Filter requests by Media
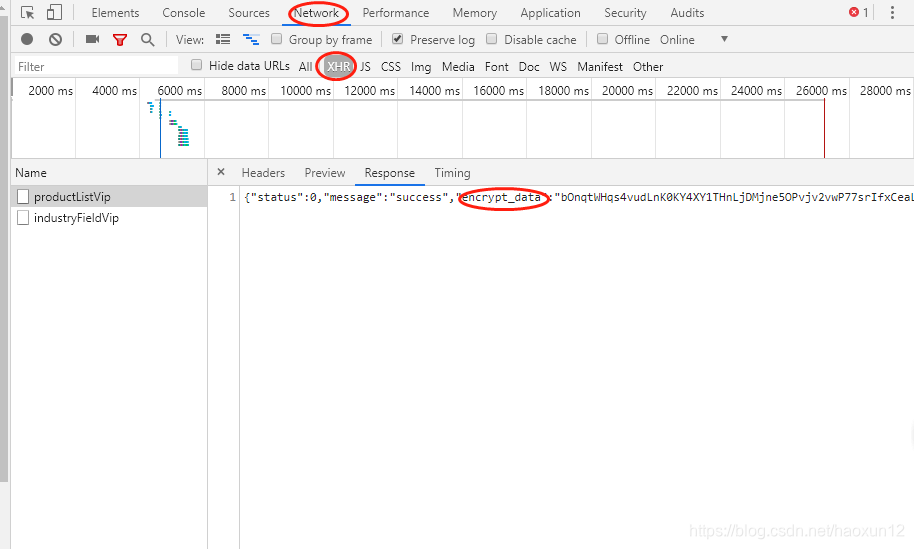The image size is (914, 549). pyautogui.click(x=458, y=67)
